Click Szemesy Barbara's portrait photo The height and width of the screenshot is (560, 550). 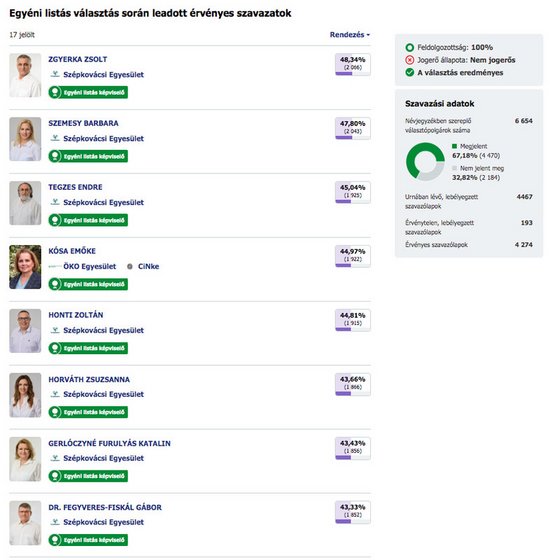click(x=25, y=139)
